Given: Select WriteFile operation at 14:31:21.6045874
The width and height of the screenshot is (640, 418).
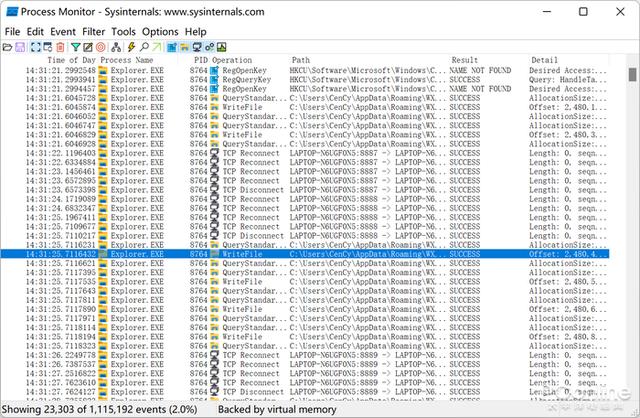Looking at the screenshot, I should click(242, 107).
